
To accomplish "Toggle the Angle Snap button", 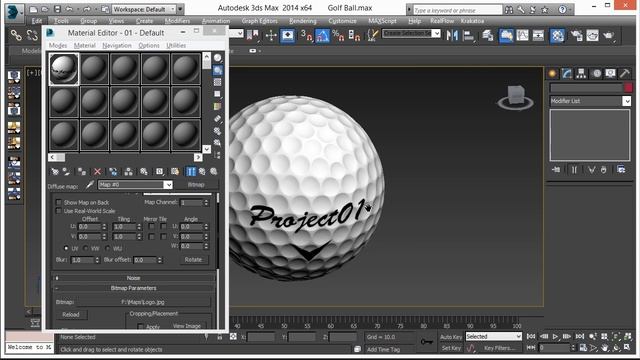I will pyautogui.click(x=322, y=36).
